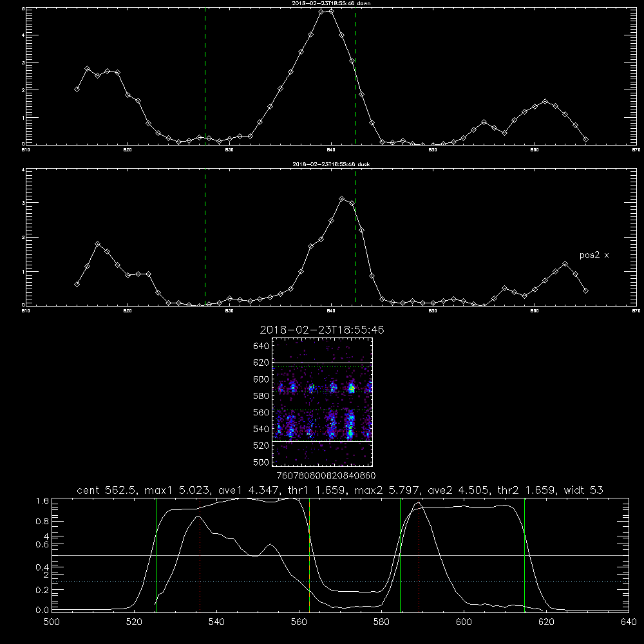
Task: Click the left green dashed line in dawn plot
Action: click(205, 76)
